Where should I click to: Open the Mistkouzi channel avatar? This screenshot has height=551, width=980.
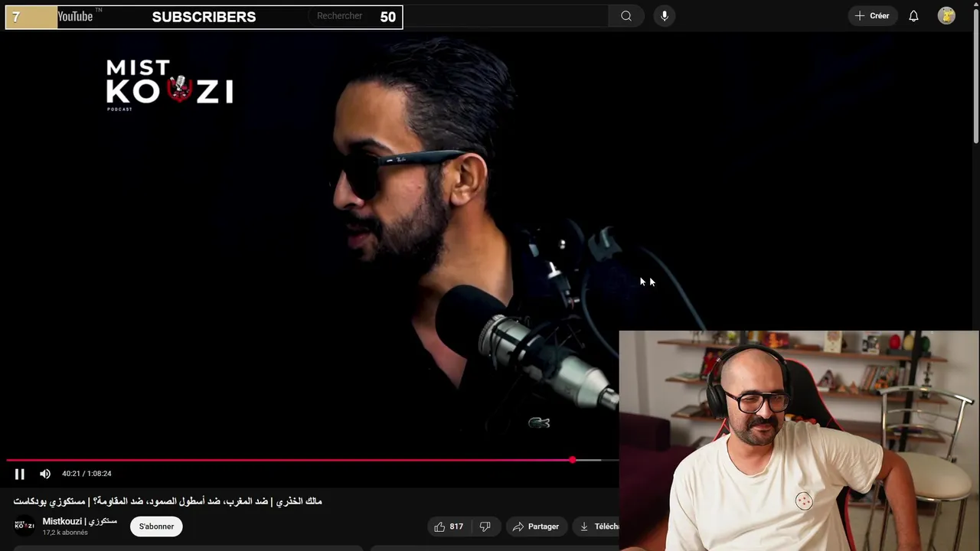[x=24, y=526]
